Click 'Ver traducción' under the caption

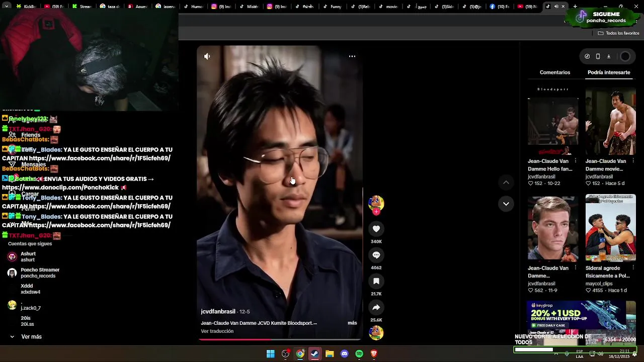[x=217, y=331]
